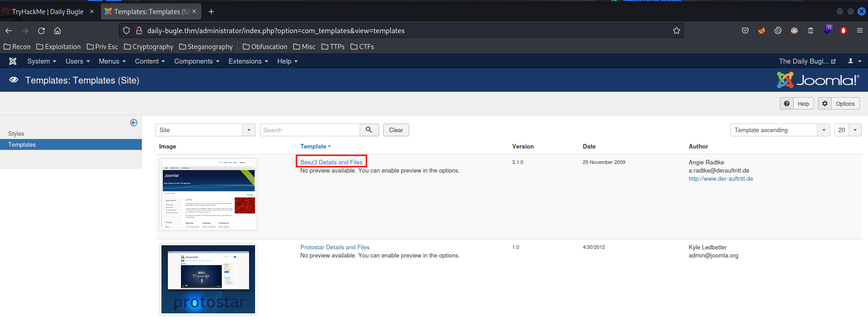This screenshot has width=868, height=322.
Task: Open the red shield extension icon
Action: (x=843, y=30)
